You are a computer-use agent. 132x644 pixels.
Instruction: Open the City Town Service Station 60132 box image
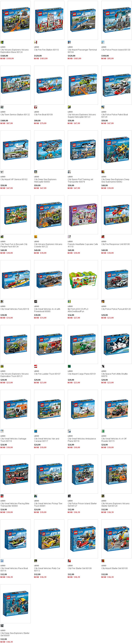(x=16, y=85)
